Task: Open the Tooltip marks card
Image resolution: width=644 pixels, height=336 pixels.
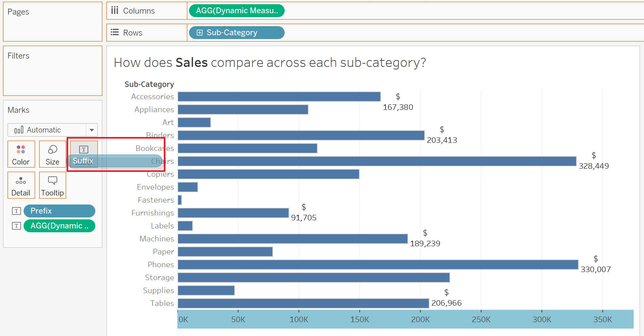Action: [x=52, y=185]
